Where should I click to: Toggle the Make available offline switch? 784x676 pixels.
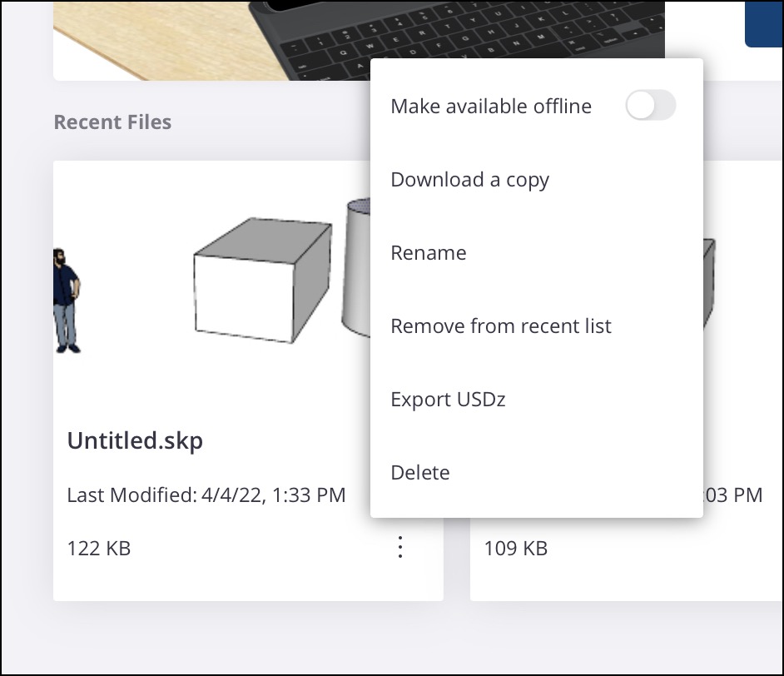(x=650, y=107)
